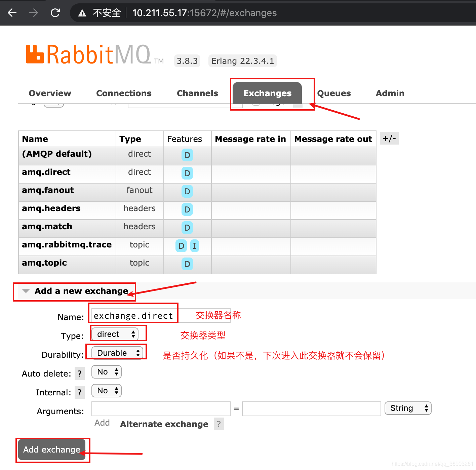
Task: Sort by Message rate in header
Action: (250, 139)
